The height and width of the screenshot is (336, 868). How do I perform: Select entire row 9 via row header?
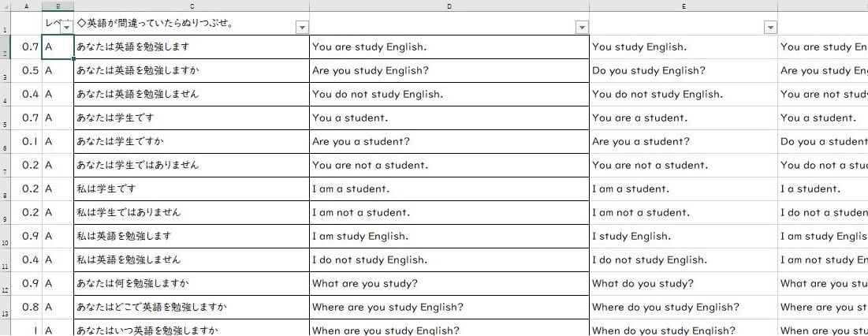tap(5, 213)
